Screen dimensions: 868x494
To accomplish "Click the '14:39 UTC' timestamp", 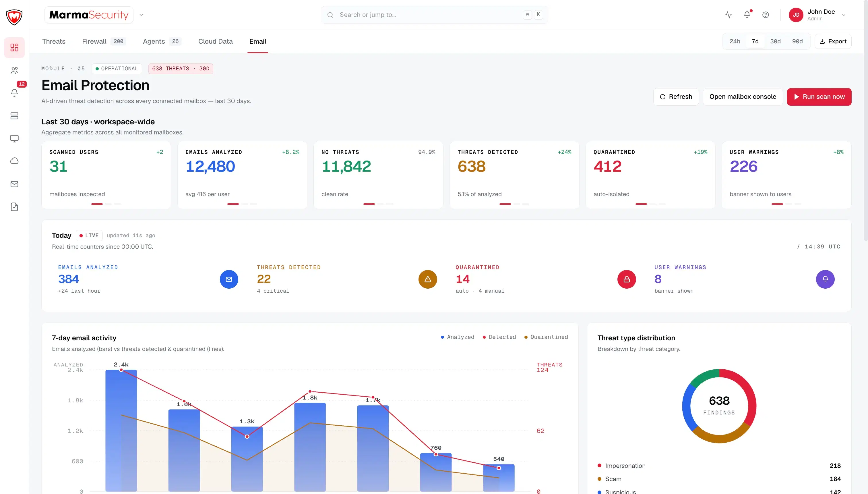I will [x=823, y=247].
